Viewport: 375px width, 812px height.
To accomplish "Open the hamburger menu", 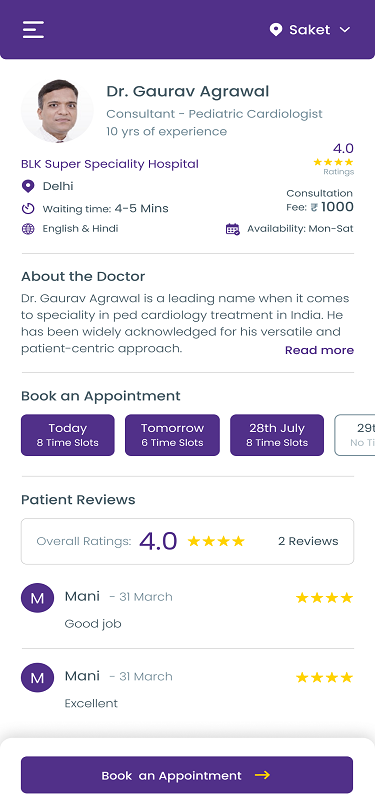I will [33, 30].
